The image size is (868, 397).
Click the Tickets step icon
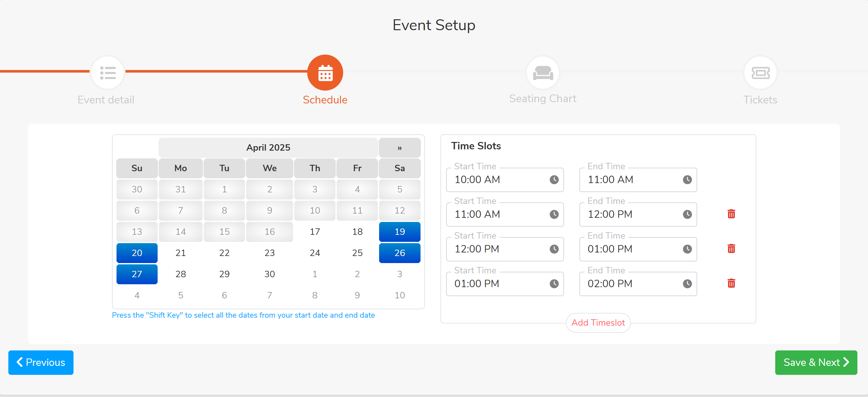[760, 73]
